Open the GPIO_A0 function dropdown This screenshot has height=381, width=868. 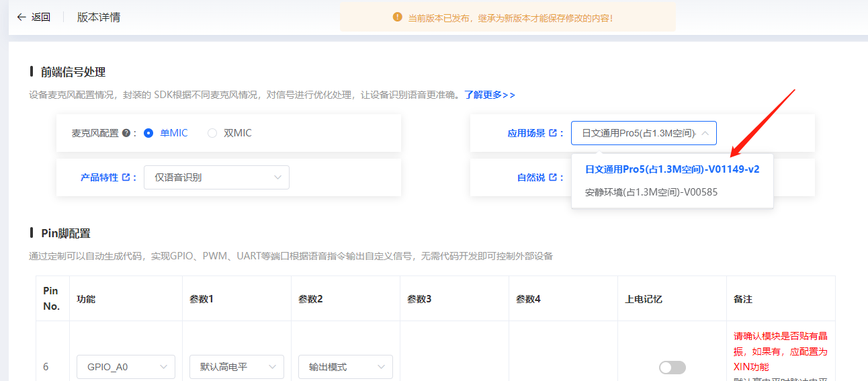tap(126, 367)
